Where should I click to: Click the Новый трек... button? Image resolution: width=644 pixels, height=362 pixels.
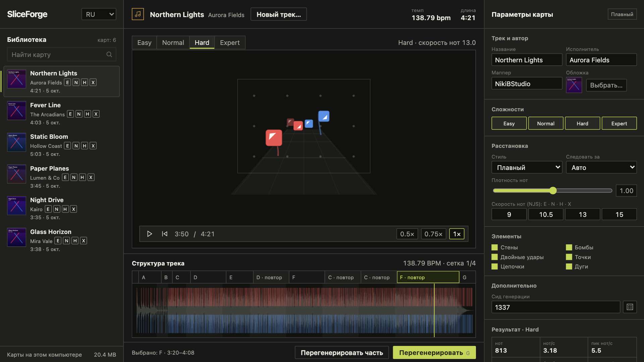(x=278, y=14)
